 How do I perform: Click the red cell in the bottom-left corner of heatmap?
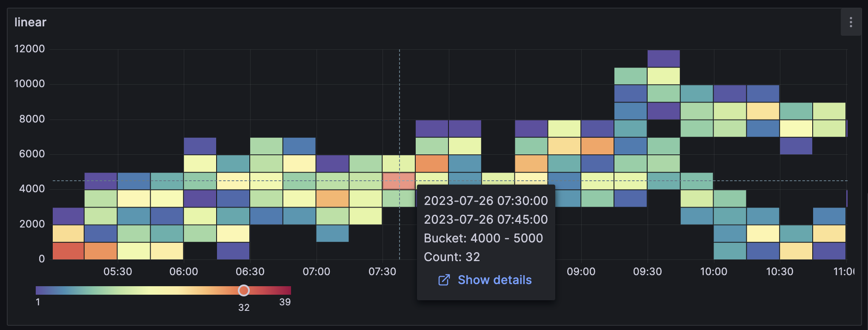click(68, 251)
